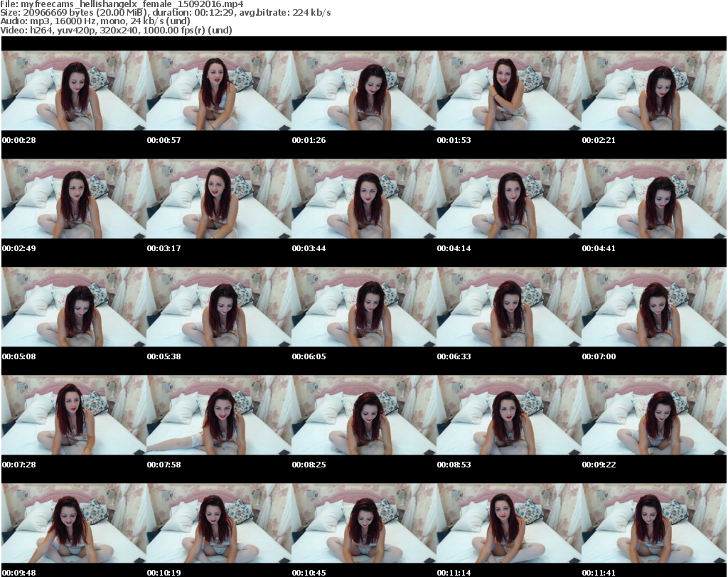Click the 'Size: 20966669 bytes' info line

pyautogui.click(x=165, y=13)
